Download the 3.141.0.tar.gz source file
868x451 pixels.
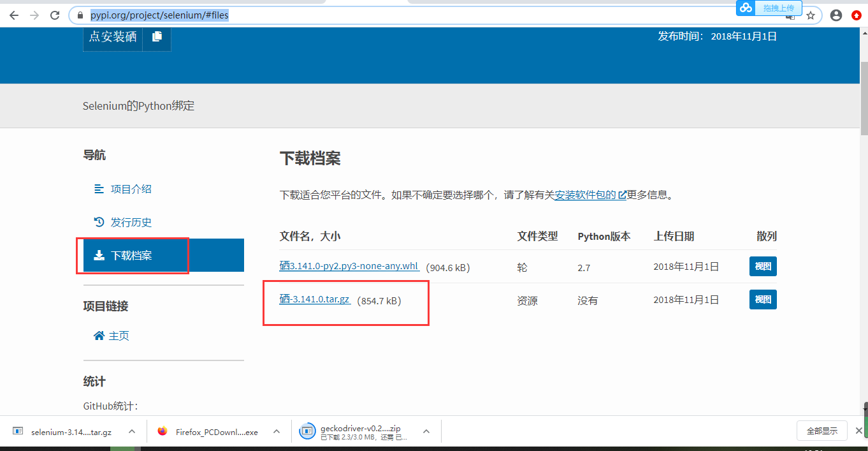pos(315,299)
